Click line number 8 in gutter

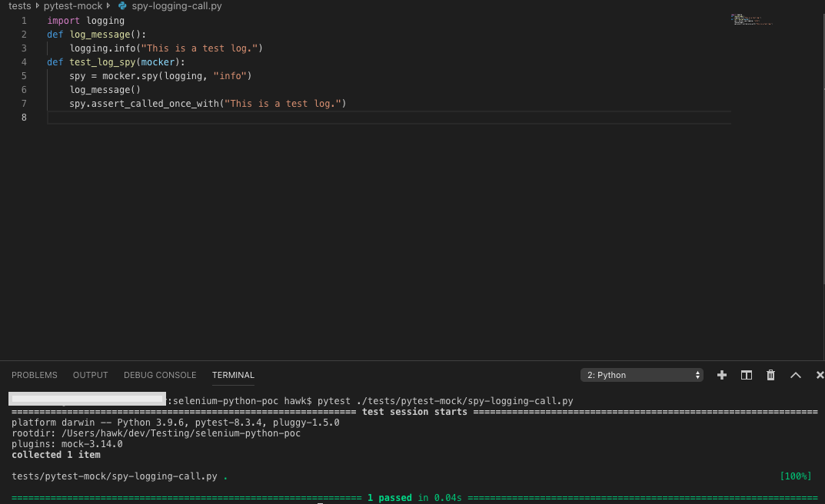coord(24,118)
